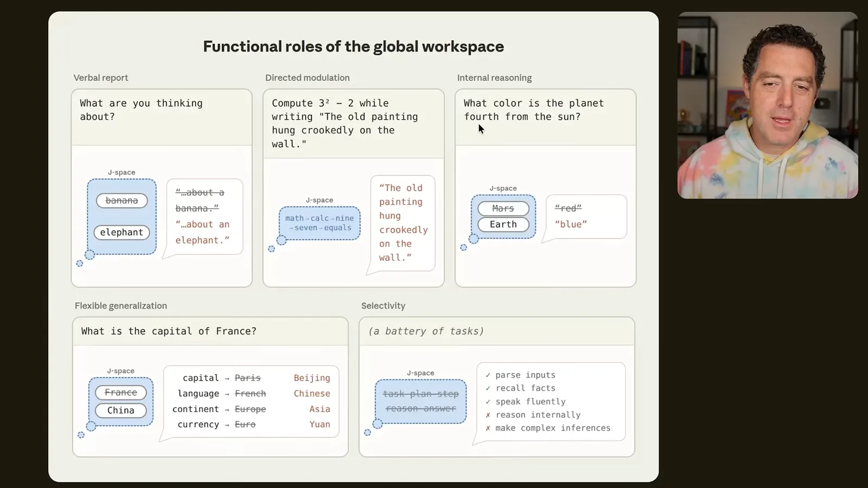Click the 'J-space' label in Selectivity panel
This screenshot has width=868, height=488.
420,373
